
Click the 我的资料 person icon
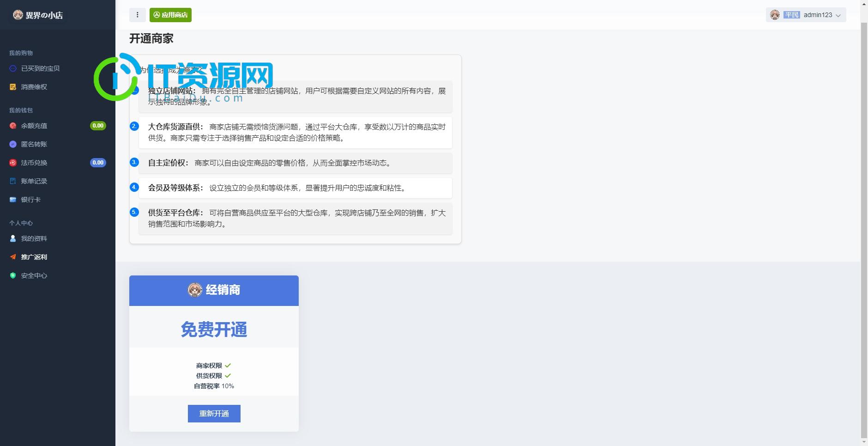(13, 238)
